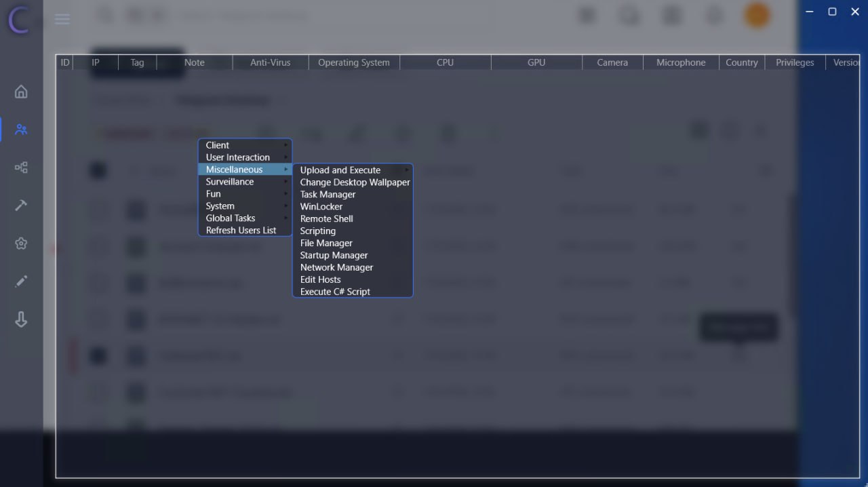Image resolution: width=868 pixels, height=487 pixels.
Task: Click the ID column header
Action: click(x=65, y=62)
